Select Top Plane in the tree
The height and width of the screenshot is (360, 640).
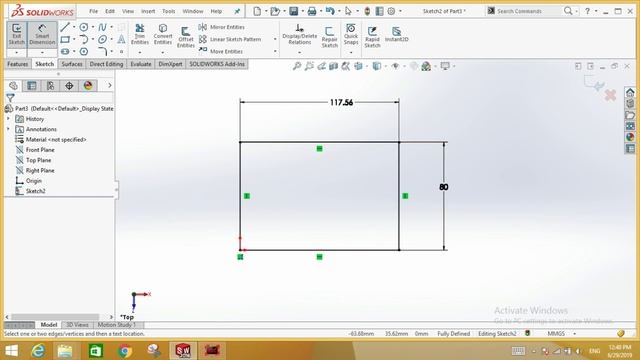click(38, 160)
